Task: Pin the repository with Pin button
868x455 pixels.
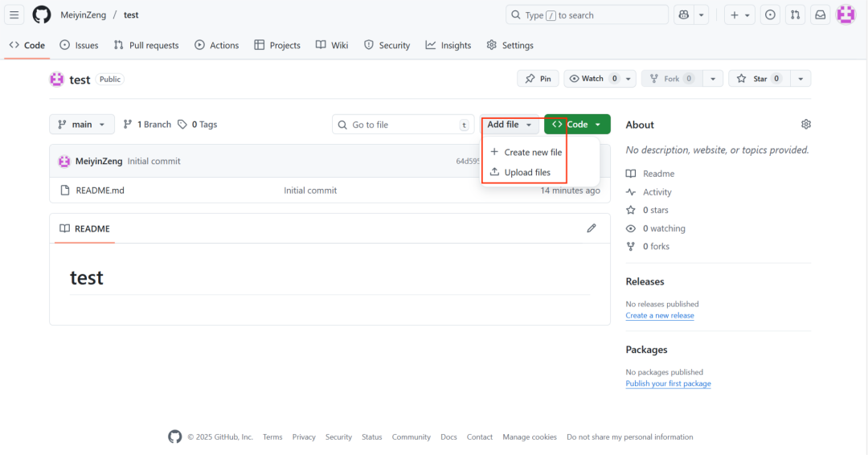Action: tap(538, 79)
